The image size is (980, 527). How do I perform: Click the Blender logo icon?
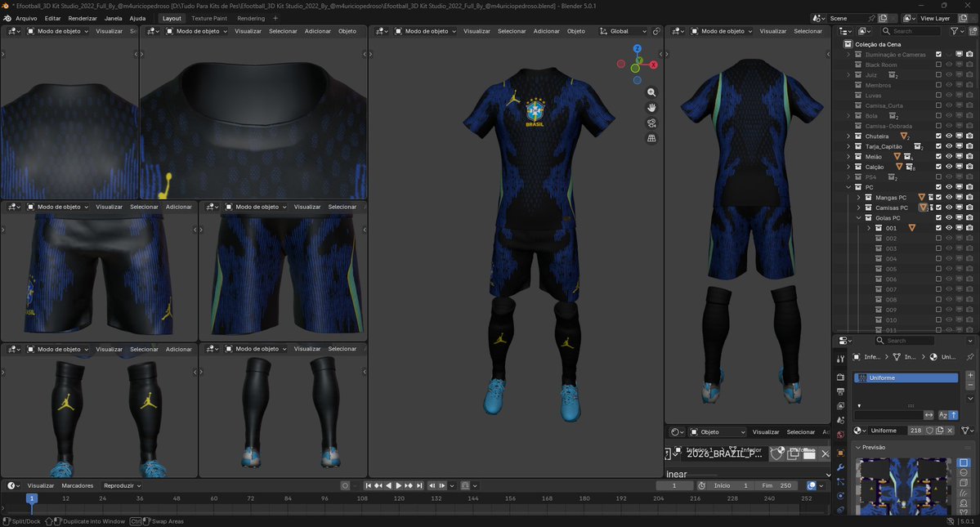pyautogui.click(x=7, y=18)
